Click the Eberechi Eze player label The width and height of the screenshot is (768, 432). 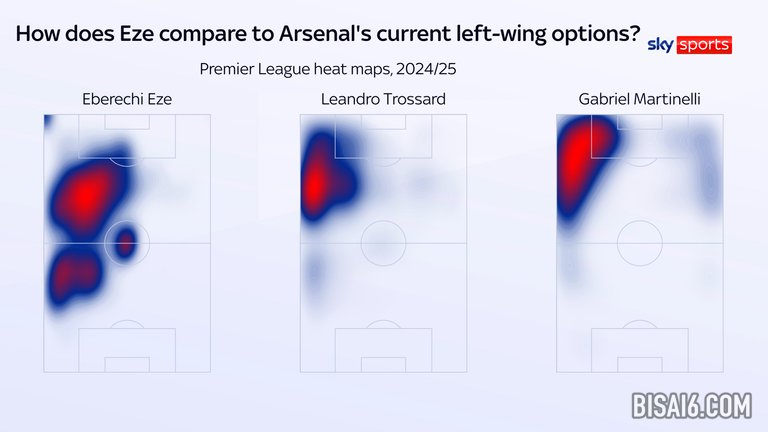(127, 99)
